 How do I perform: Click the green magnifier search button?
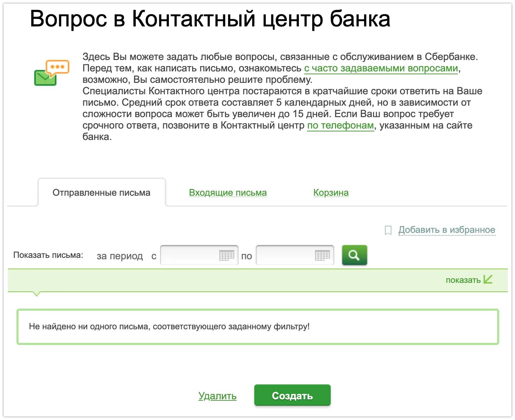pos(354,255)
